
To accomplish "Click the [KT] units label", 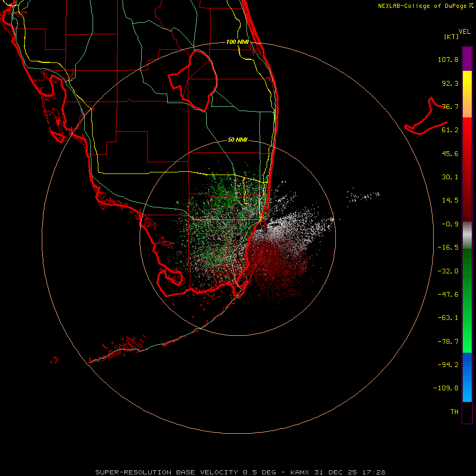I will point(452,36).
